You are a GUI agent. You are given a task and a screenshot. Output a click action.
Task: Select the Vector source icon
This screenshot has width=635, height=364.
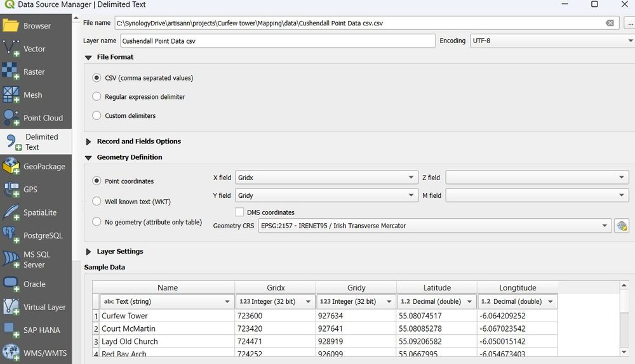coord(11,49)
